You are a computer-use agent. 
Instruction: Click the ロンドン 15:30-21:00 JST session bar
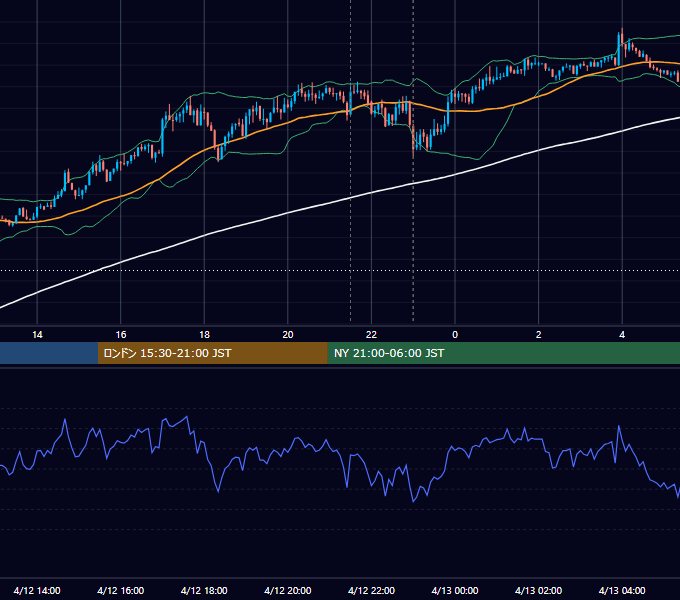tap(212, 353)
